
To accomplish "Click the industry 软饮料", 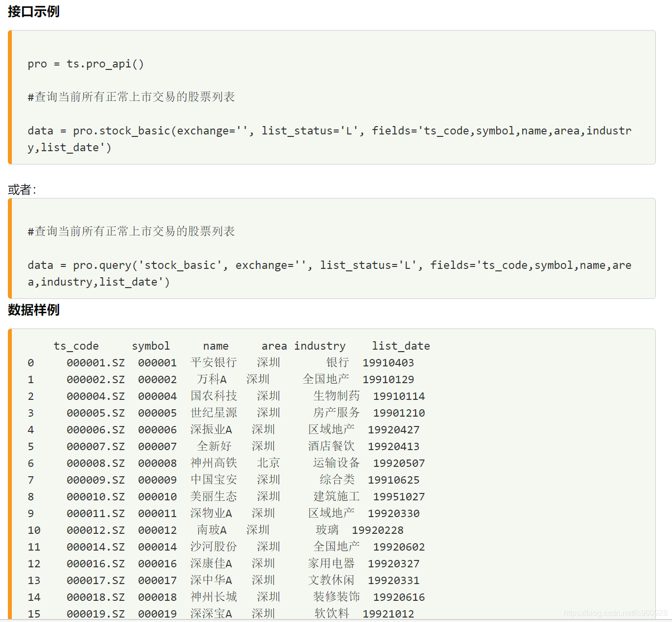I will pyautogui.click(x=332, y=614).
